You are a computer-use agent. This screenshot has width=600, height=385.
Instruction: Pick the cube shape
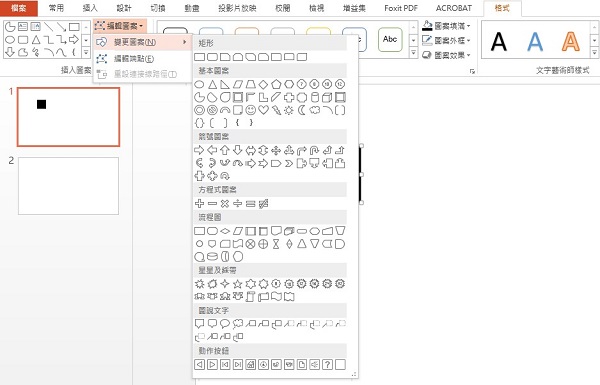[327, 97]
